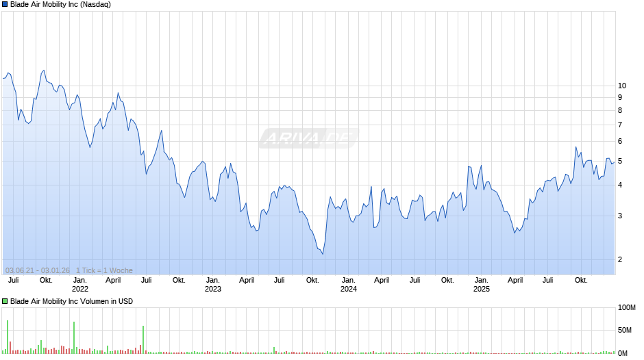The height and width of the screenshot is (360, 644).
Task: Click the 'April' label after Jan. 2025
Action: coord(515,280)
